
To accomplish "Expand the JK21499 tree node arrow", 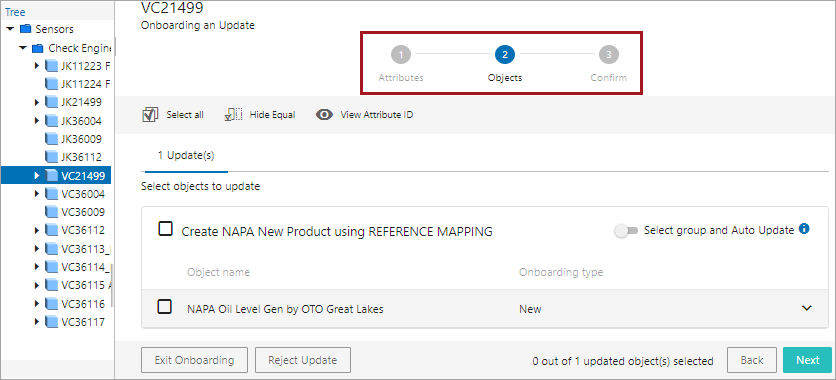I will (x=37, y=102).
